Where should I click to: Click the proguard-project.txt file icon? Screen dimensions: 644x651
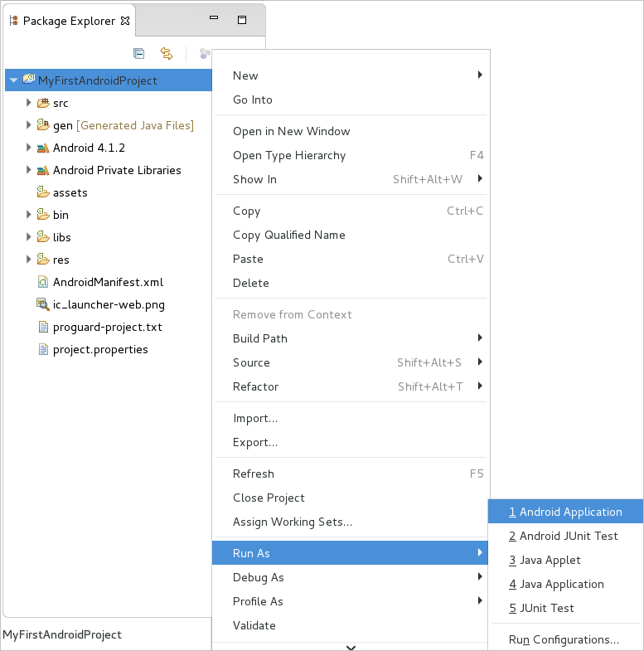43,327
